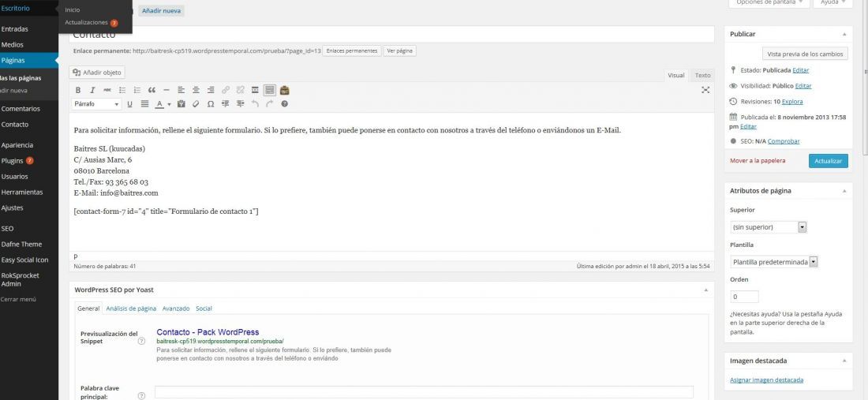Screen dimensions: 868x400
Task: Collapse the Imagen destacada panel
Action: (x=844, y=361)
